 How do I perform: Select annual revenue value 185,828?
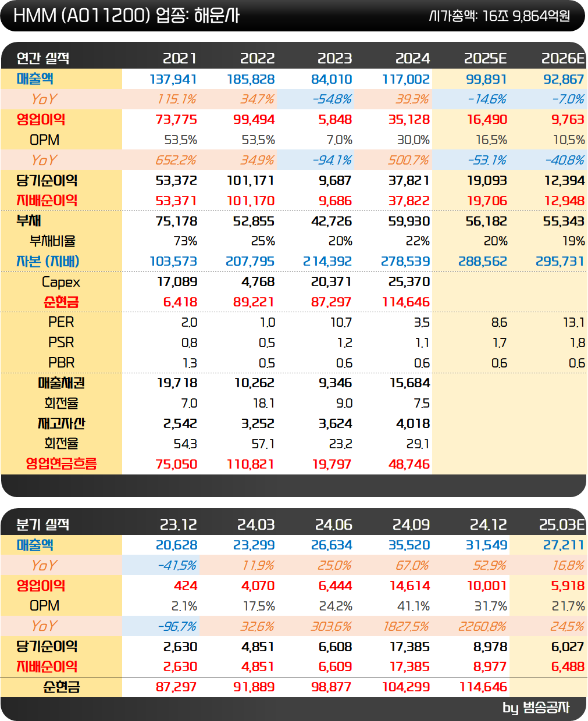point(251,79)
